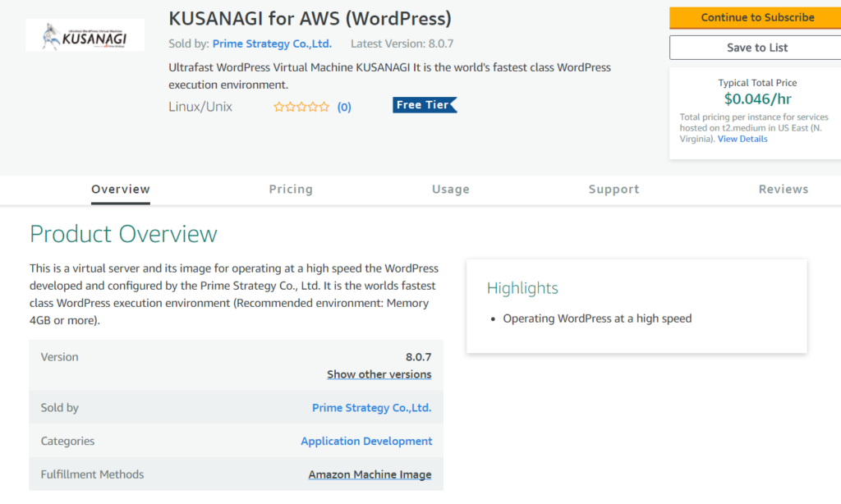Viewport: 841px width, 504px height.
Task: Open the Support tab
Action: [614, 190]
